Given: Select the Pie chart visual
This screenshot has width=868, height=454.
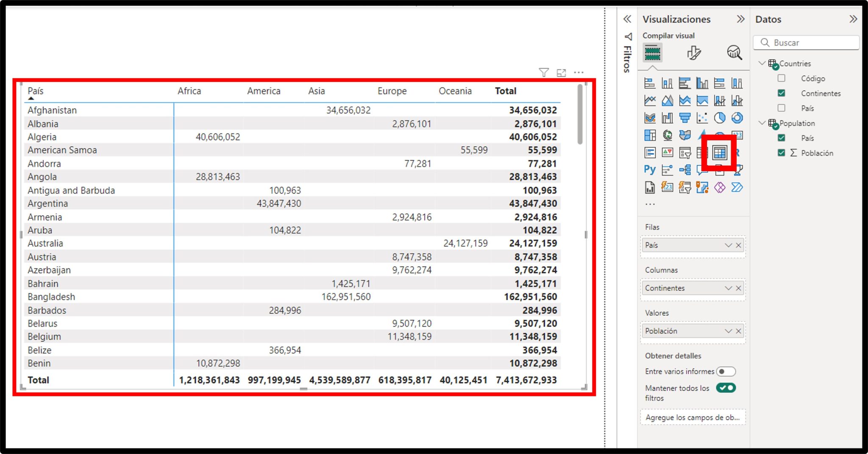Looking at the screenshot, I should pyautogui.click(x=719, y=118).
